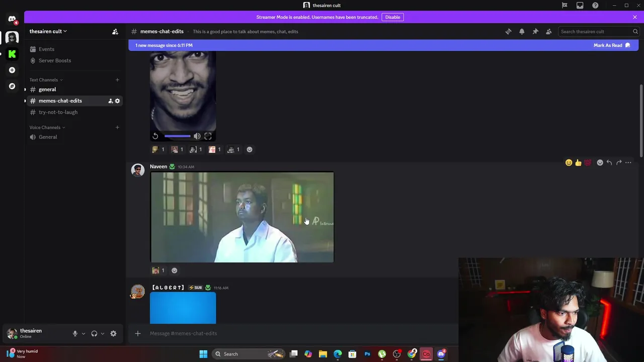The height and width of the screenshot is (362, 644).
Task: Open Explore Discoverable Servers compass icon
Action: click(x=12, y=86)
